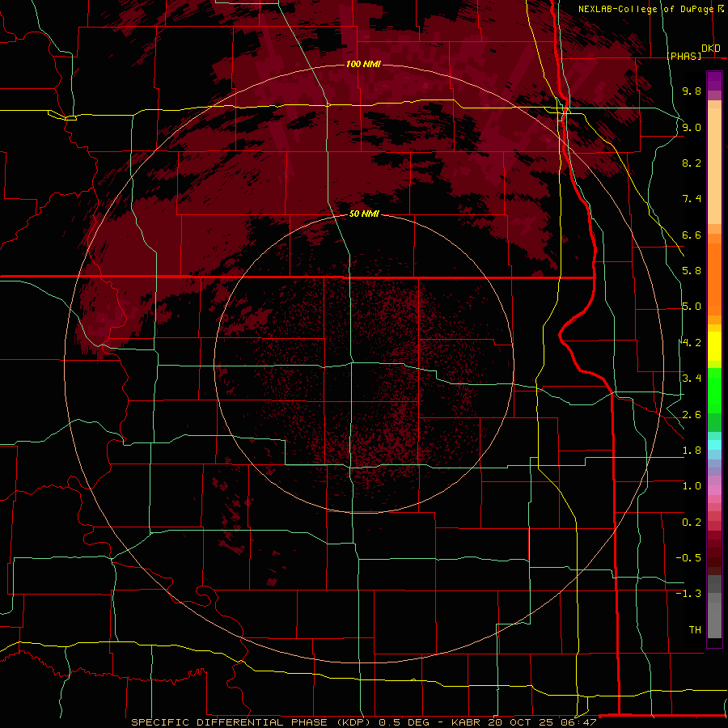The width and height of the screenshot is (728, 728).
Task: Click the SPECIFIC DIFFERENTIAL PHASE (KDP) caption
Action: tap(252, 722)
